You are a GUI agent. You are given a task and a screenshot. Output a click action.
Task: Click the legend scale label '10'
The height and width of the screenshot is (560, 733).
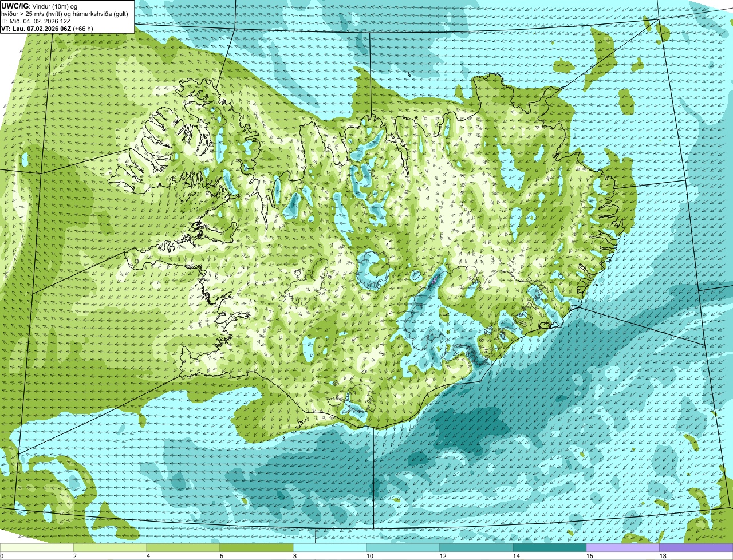point(370,556)
